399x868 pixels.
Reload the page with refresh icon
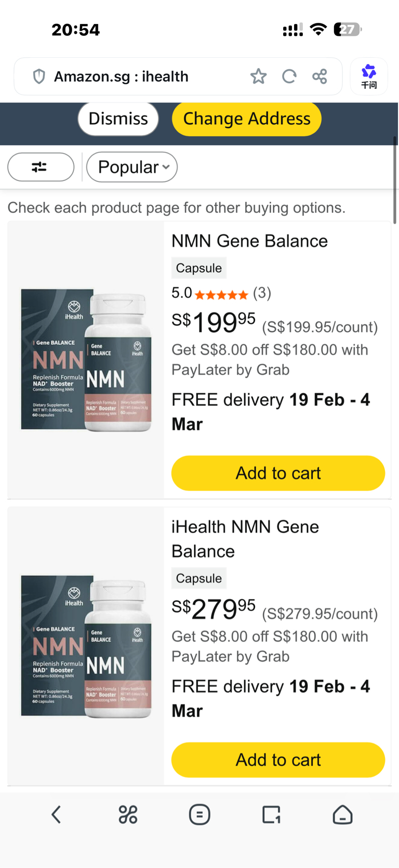point(289,76)
